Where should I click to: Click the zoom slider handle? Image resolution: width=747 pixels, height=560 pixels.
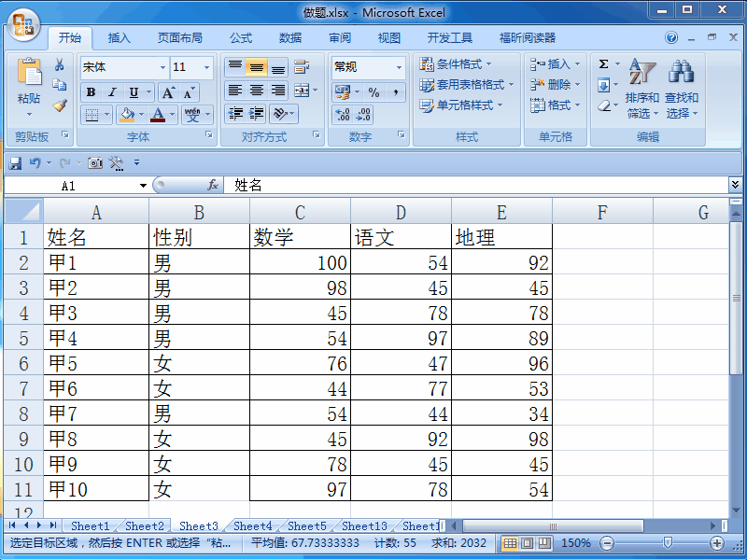(x=668, y=543)
